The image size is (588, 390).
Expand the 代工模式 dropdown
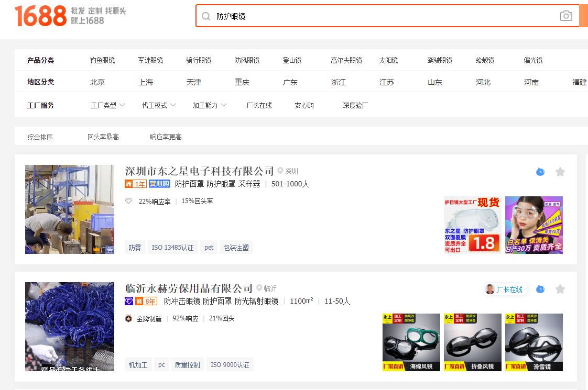pos(159,106)
